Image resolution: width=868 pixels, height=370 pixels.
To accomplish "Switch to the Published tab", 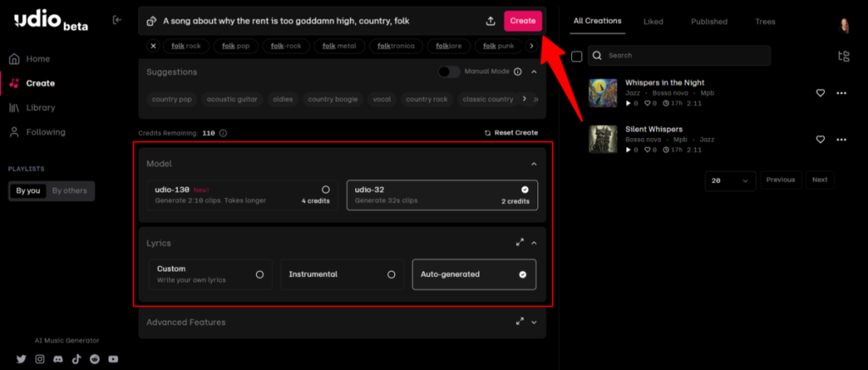I will [709, 21].
